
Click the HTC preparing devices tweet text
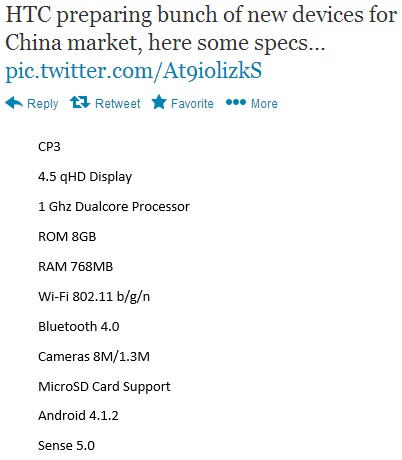pos(201,29)
